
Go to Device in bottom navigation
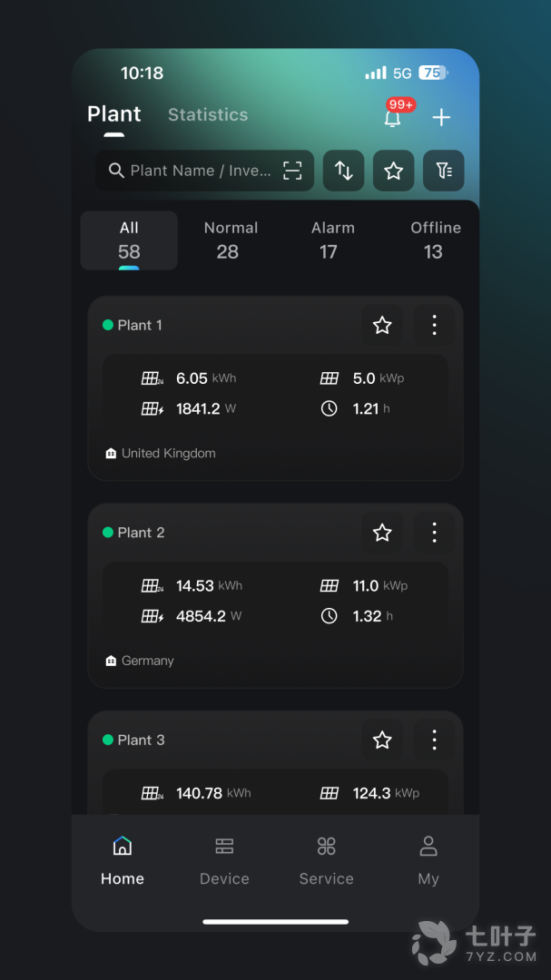click(x=224, y=860)
